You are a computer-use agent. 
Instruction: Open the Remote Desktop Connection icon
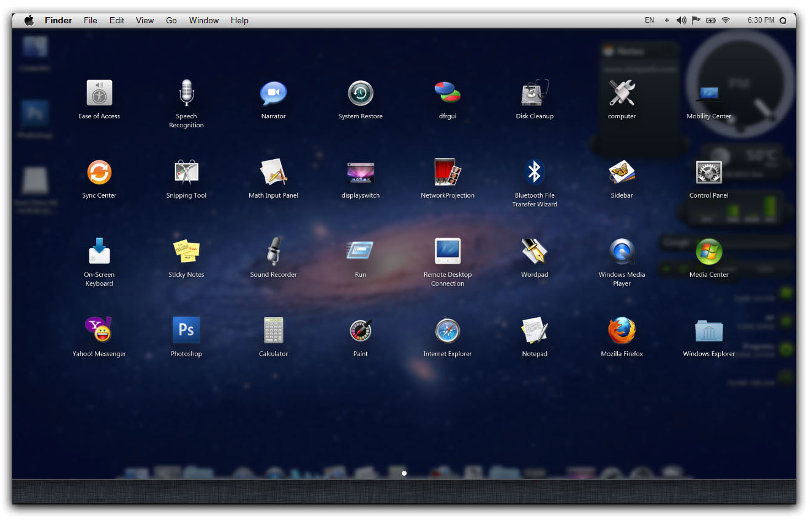click(448, 252)
